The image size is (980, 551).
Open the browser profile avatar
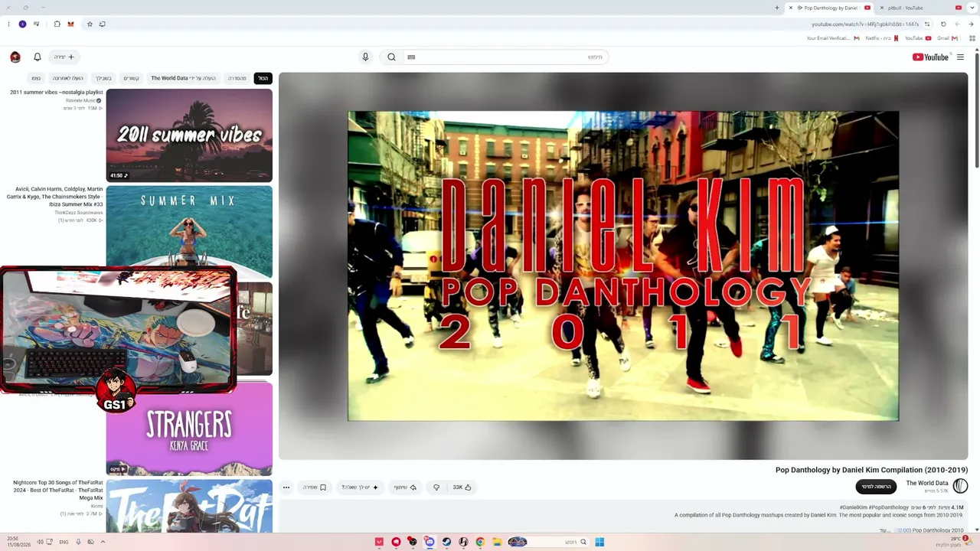coord(22,24)
